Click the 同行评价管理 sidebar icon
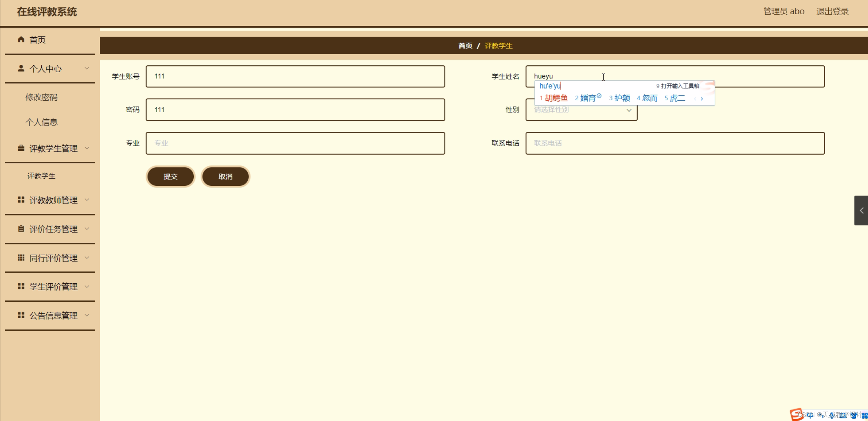The image size is (868, 421). pos(21,258)
